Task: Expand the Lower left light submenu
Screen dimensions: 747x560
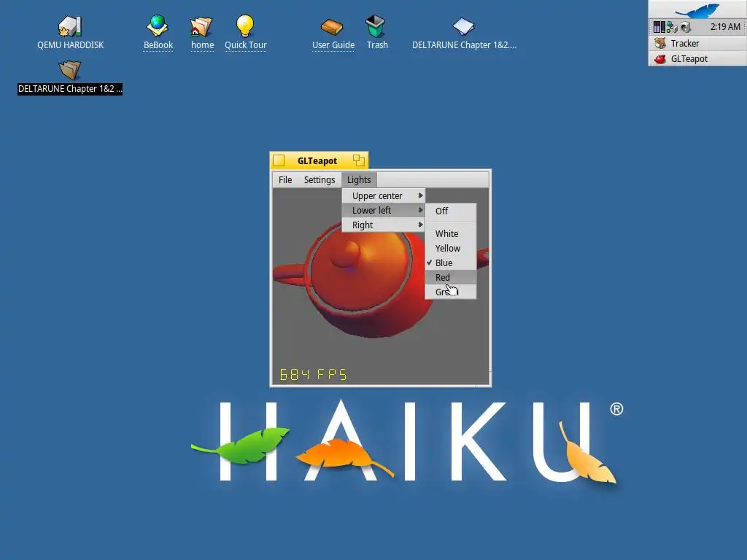Action: (384, 211)
